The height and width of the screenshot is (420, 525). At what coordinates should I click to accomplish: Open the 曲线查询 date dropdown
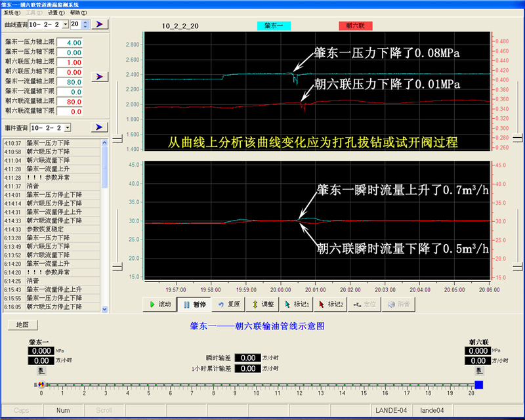pyautogui.click(x=64, y=24)
